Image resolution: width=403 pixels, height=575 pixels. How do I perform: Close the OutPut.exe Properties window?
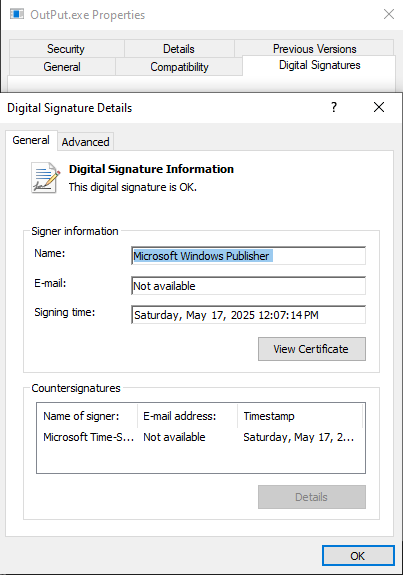click(389, 14)
